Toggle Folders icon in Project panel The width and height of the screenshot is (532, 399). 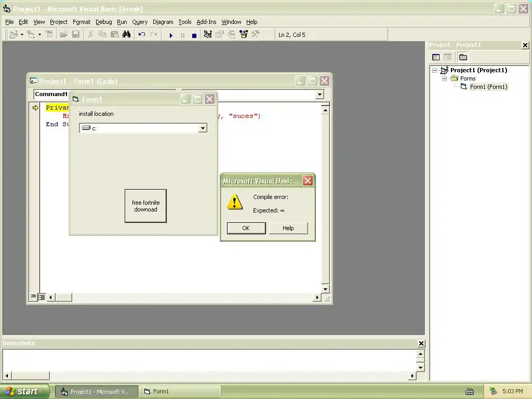(x=463, y=57)
